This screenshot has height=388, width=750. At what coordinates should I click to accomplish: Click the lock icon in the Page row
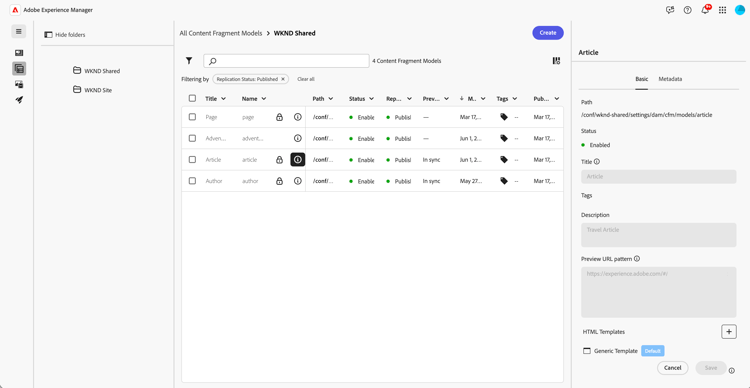pos(279,117)
